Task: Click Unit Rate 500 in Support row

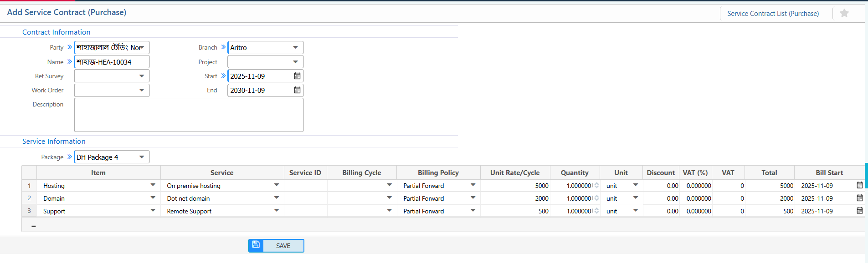Action: (x=515, y=211)
